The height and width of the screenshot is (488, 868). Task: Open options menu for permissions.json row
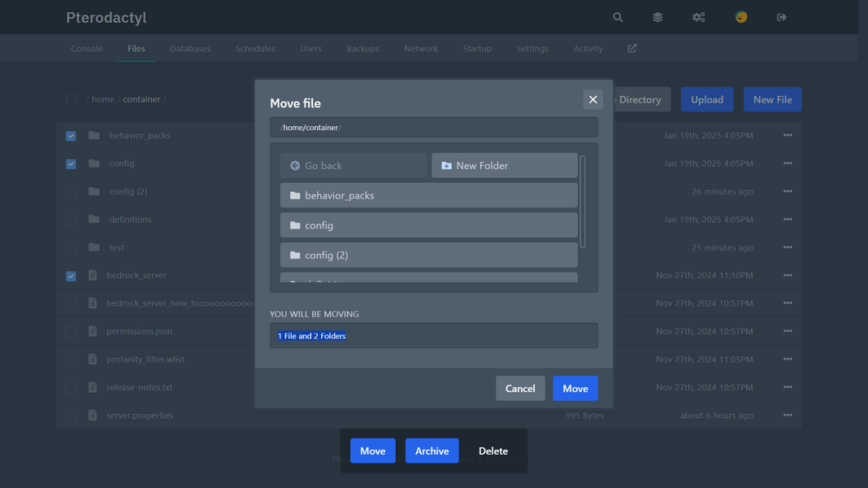788,331
